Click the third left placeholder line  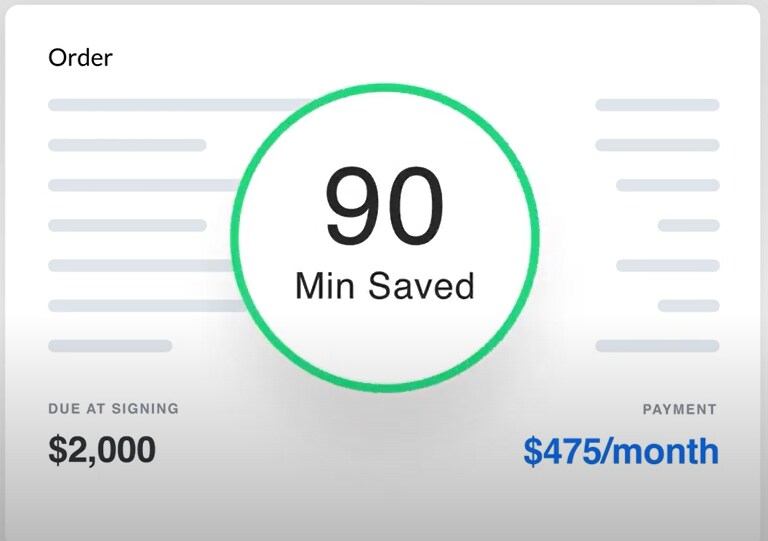pos(145,185)
